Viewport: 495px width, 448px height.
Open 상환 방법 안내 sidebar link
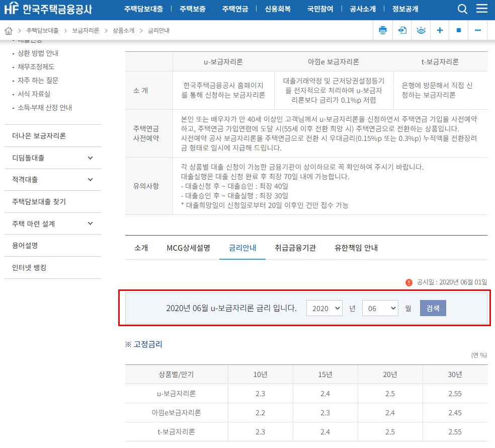(x=38, y=53)
